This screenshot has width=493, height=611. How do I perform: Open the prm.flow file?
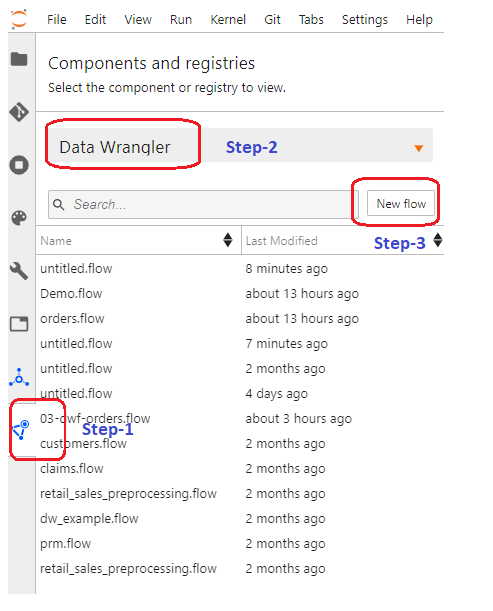pyautogui.click(x=65, y=544)
